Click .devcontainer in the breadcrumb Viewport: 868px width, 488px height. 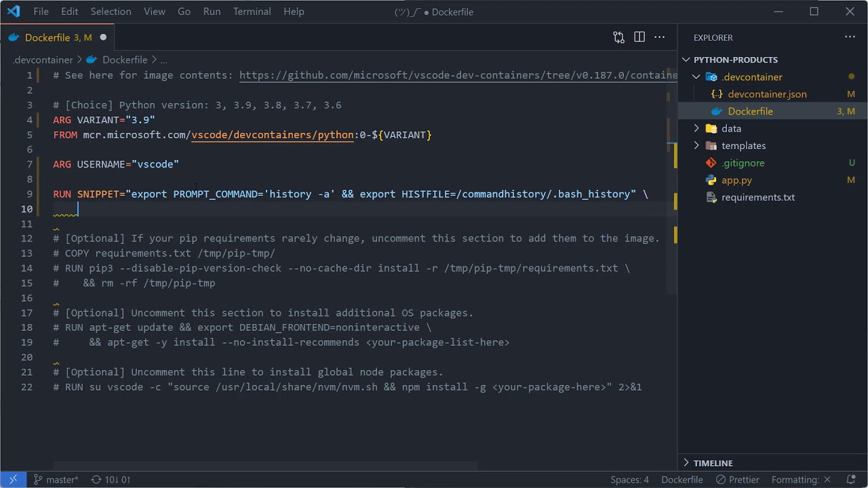click(42, 60)
